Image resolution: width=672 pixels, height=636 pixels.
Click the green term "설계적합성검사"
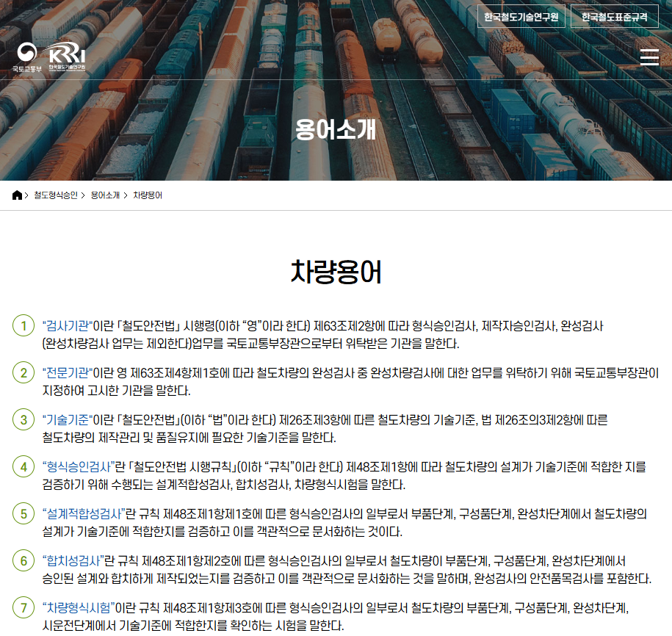82,514
